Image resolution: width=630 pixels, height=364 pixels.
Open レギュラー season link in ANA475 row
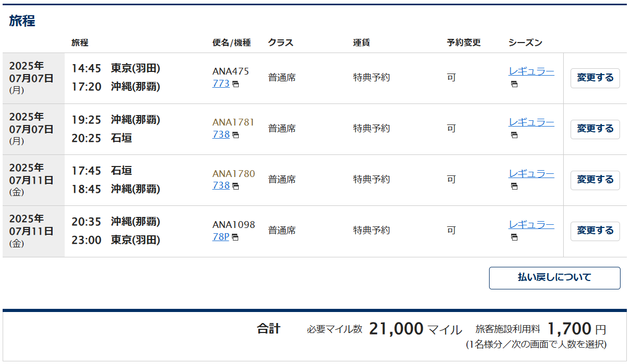[x=531, y=71]
